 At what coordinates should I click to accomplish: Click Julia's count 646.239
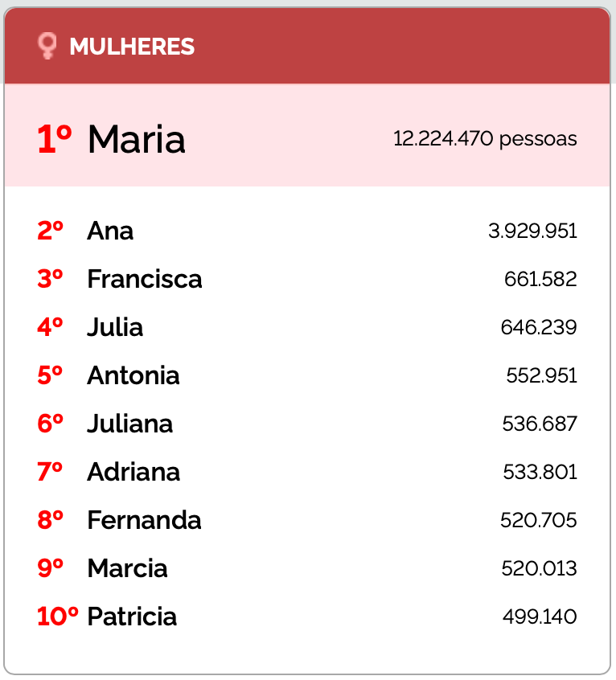point(539,328)
